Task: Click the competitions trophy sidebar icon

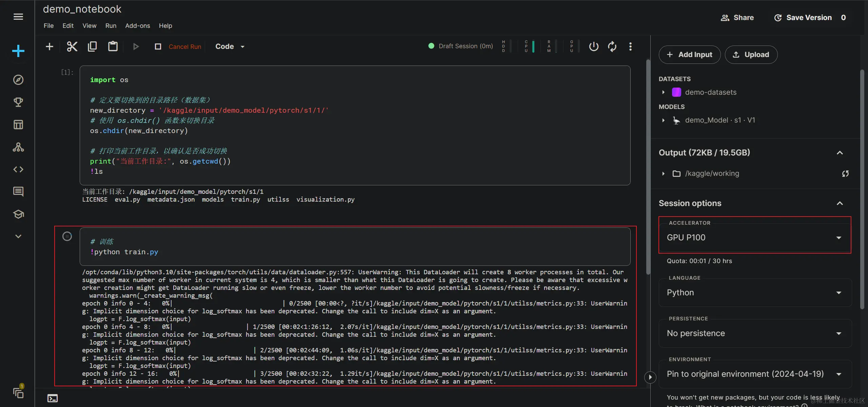Action: (x=18, y=102)
